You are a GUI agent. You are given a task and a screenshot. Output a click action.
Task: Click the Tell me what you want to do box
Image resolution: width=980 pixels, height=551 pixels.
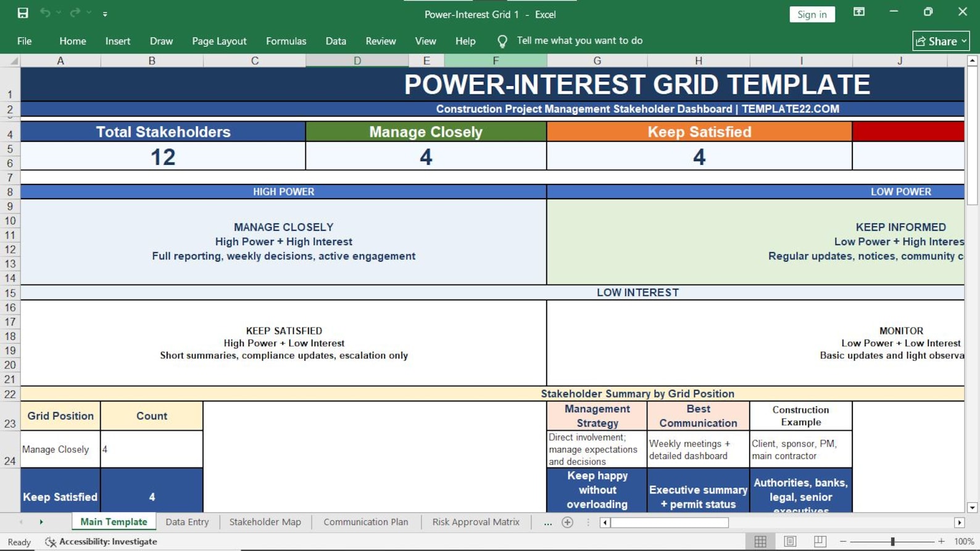coord(579,41)
